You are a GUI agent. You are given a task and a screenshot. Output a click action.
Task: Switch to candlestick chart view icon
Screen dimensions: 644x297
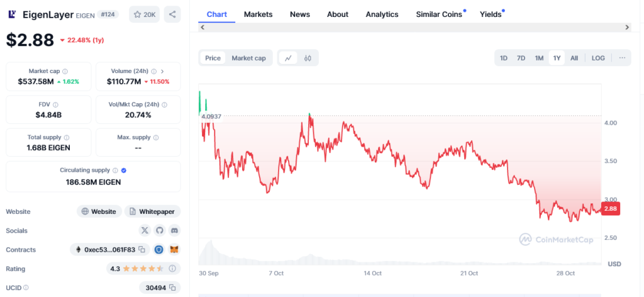[x=308, y=58]
